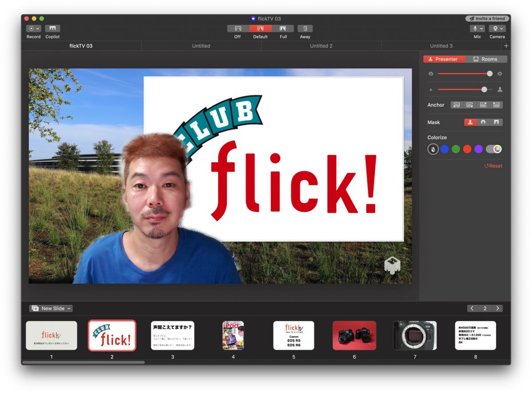Click the presenter video on stage

click(157, 208)
